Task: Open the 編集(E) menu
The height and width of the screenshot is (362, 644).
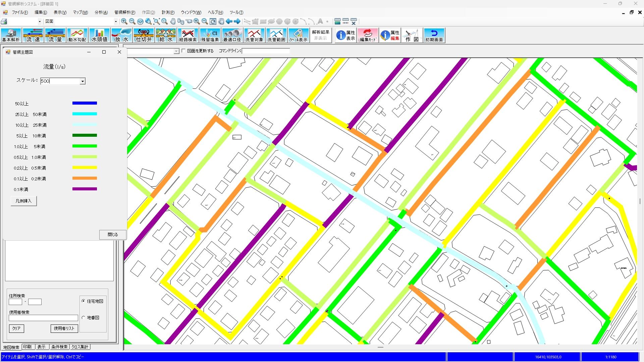Action: point(41,12)
